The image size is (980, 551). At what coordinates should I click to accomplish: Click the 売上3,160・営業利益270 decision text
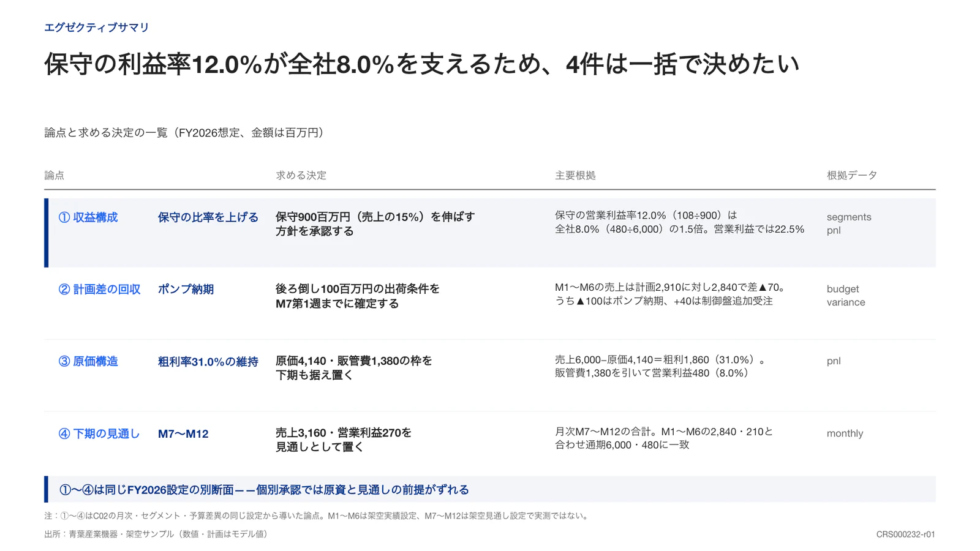tap(344, 440)
